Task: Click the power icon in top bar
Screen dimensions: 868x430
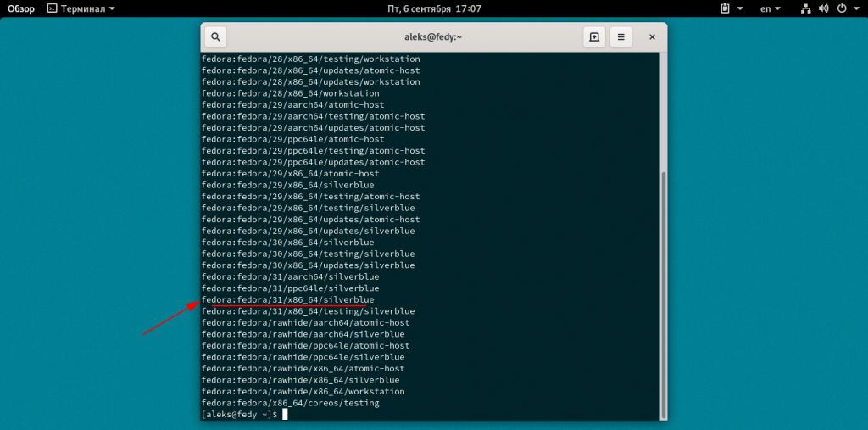Action: click(841, 8)
